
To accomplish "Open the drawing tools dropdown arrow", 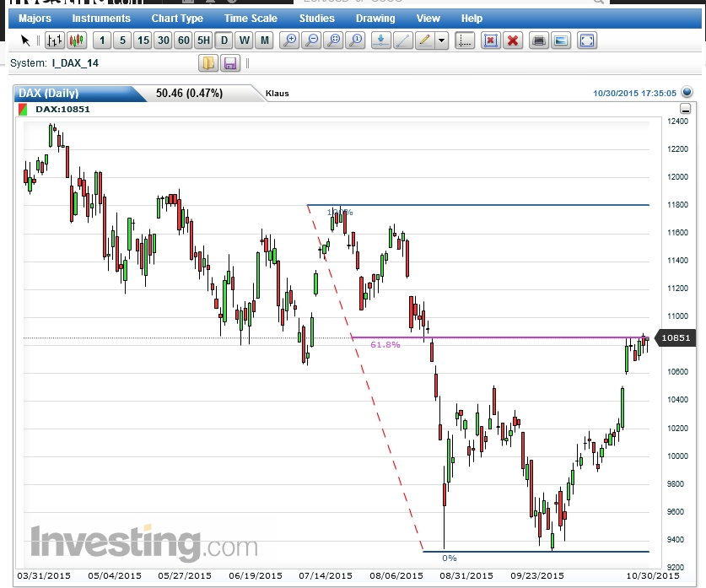I will [442, 40].
